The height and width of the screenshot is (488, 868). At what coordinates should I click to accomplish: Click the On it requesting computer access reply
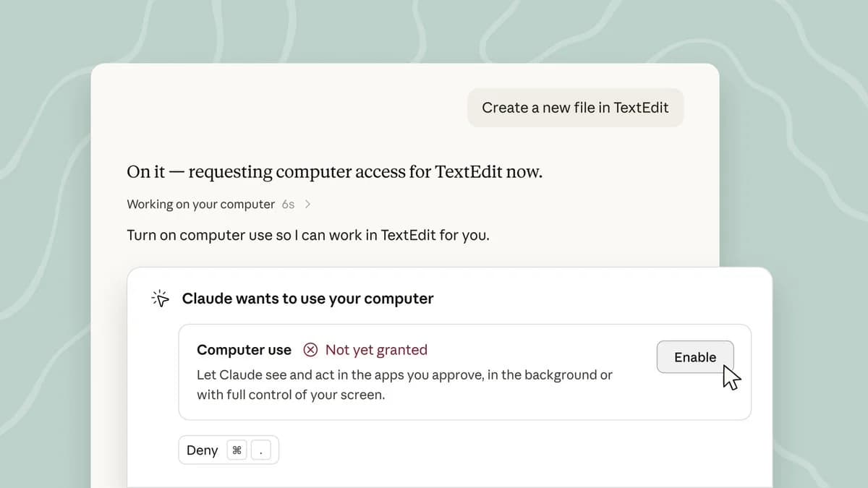334,172
